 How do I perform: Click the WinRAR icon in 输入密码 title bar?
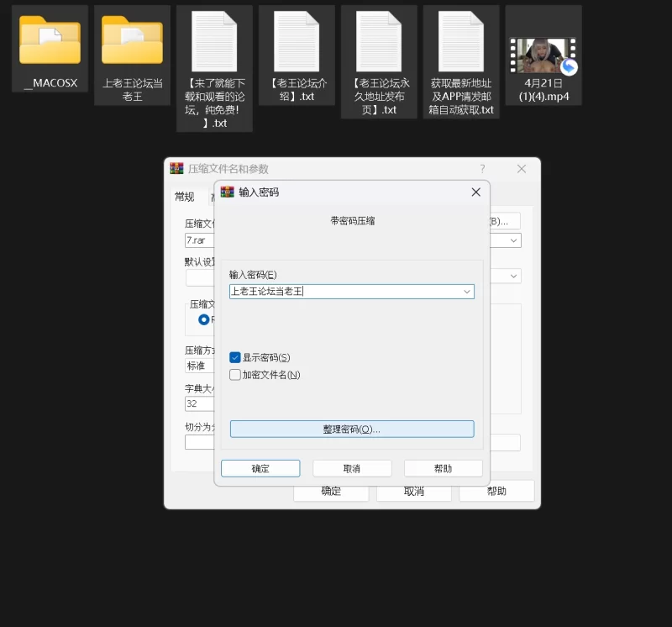pos(228,192)
